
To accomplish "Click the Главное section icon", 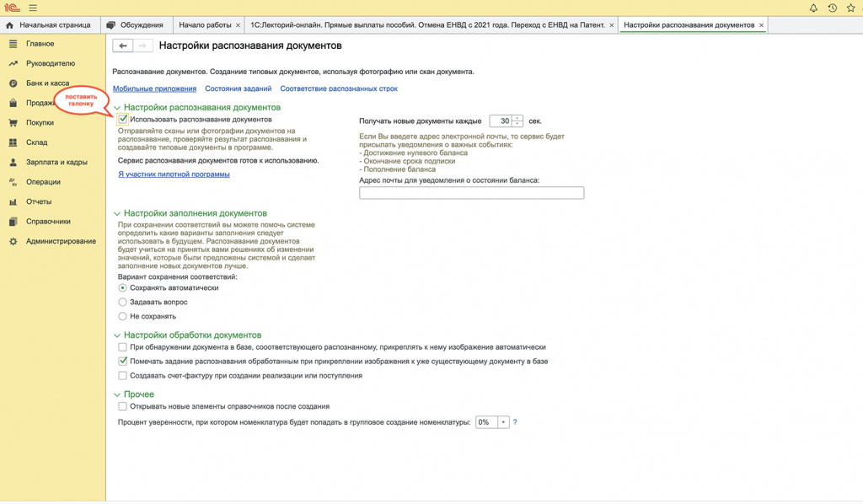I will pyautogui.click(x=13, y=44).
